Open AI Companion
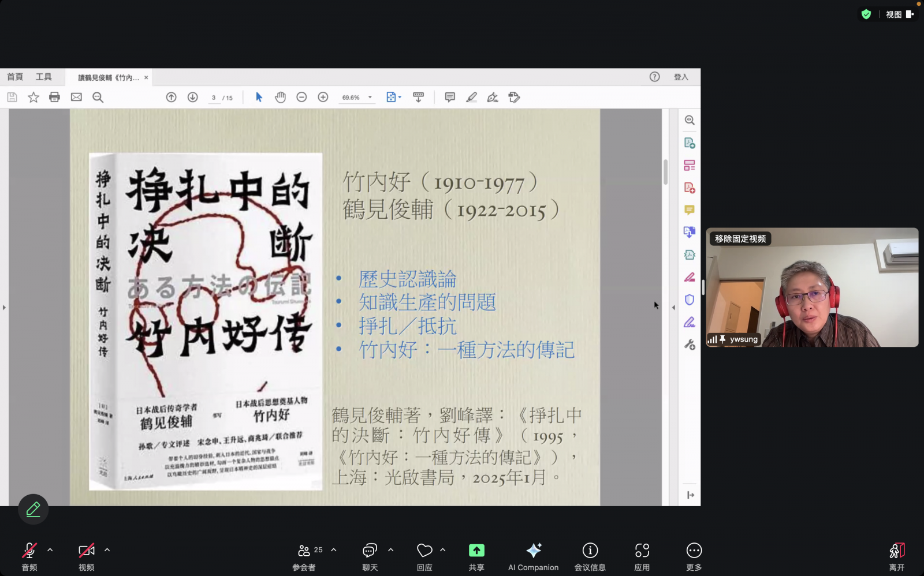Screen dimensions: 924x576 (533, 556)
